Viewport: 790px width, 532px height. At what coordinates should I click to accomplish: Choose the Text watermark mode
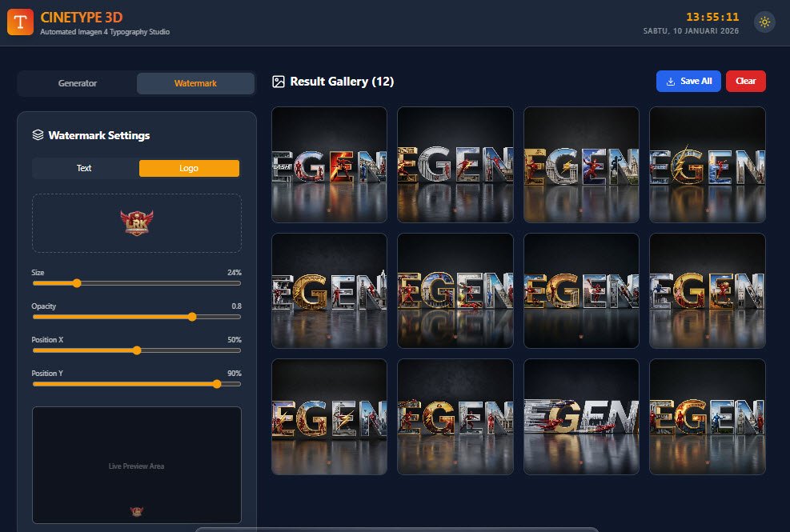coord(84,168)
